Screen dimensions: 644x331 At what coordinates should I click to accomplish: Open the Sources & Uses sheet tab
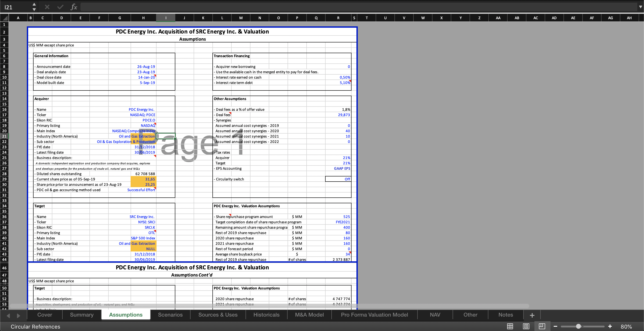pyautogui.click(x=218, y=315)
